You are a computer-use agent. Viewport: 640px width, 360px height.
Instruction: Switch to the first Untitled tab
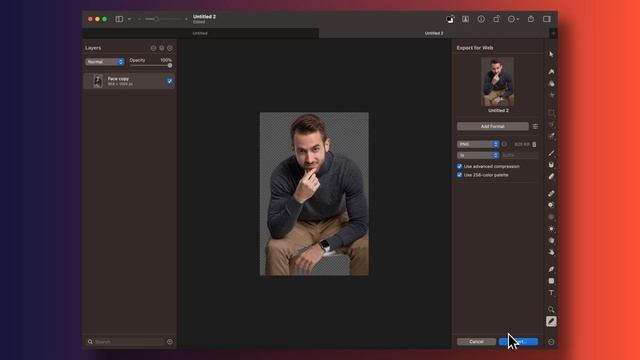point(200,33)
